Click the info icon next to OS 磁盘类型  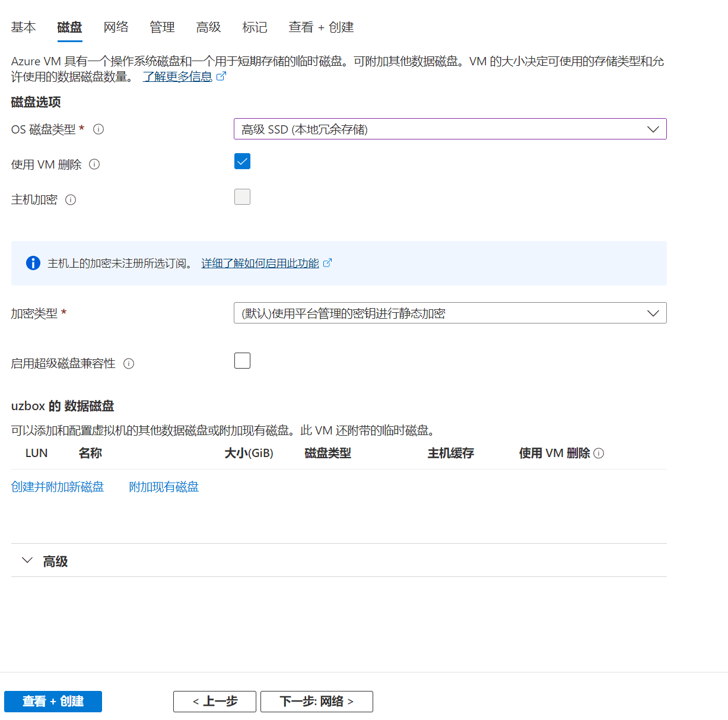click(98, 129)
